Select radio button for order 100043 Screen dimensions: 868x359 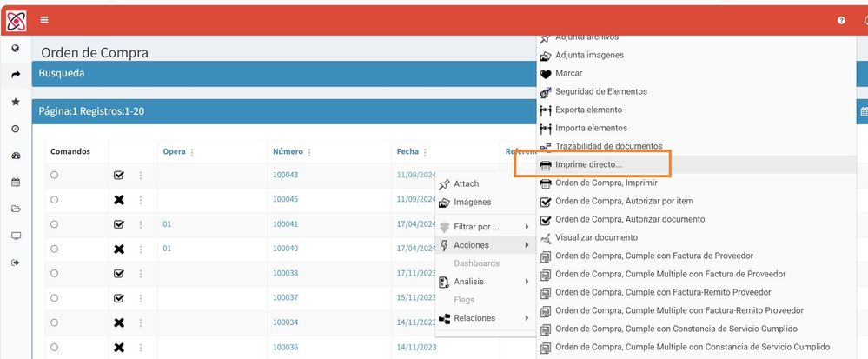tap(54, 175)
